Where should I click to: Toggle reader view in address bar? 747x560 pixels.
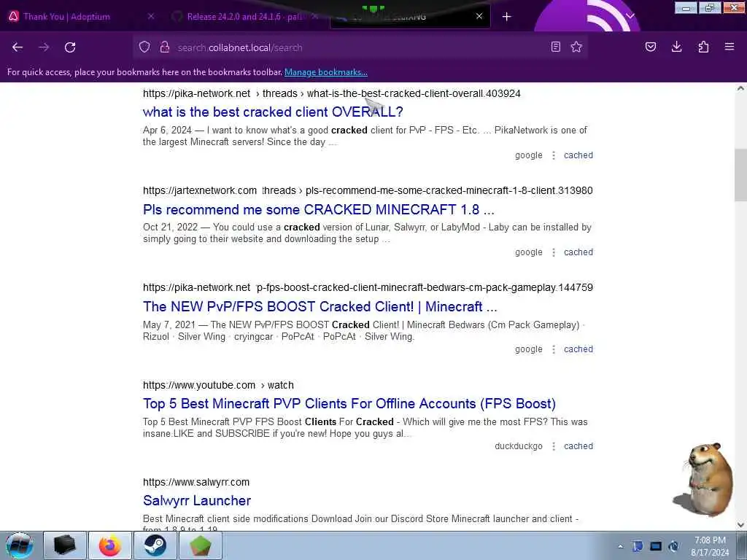[x=555, y=47]
